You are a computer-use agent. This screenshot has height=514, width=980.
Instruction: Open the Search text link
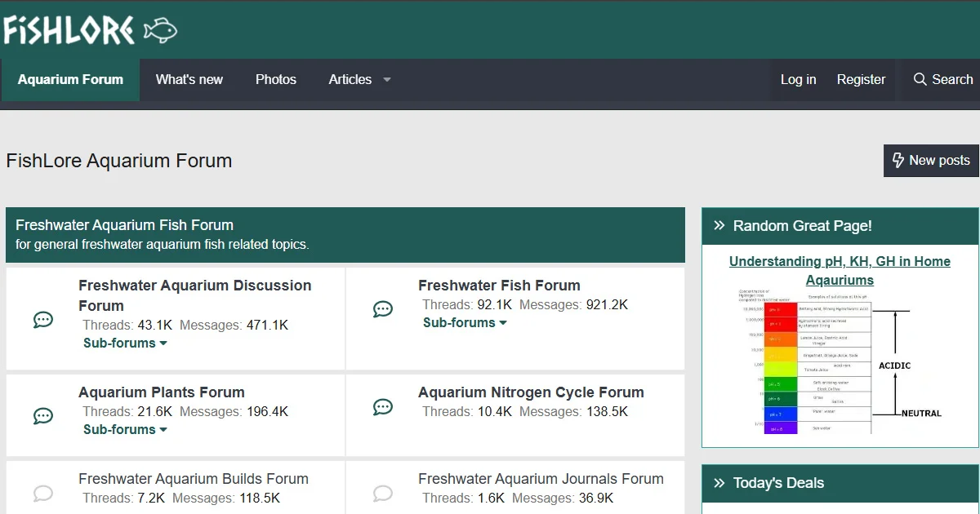click(952, 80)
